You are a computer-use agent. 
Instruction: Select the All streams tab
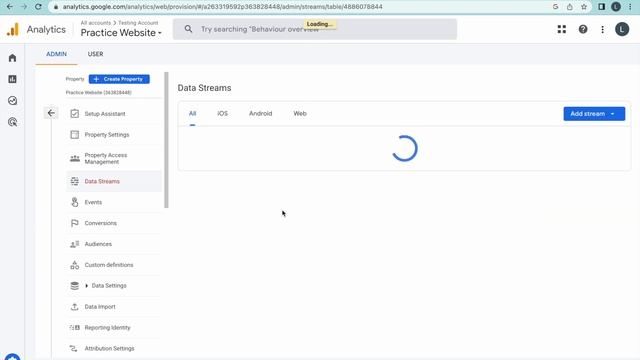[193, 113]
